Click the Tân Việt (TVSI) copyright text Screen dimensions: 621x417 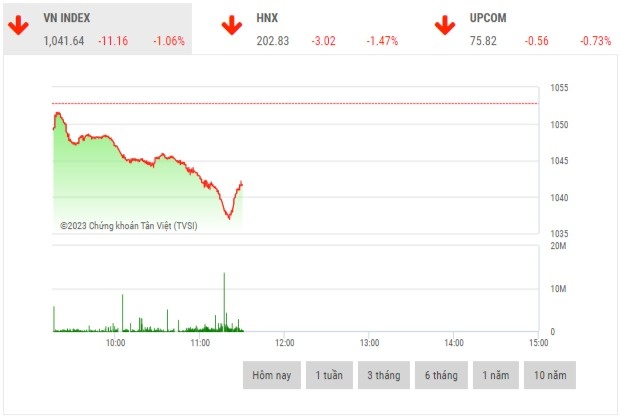click(x=128, y=226)
